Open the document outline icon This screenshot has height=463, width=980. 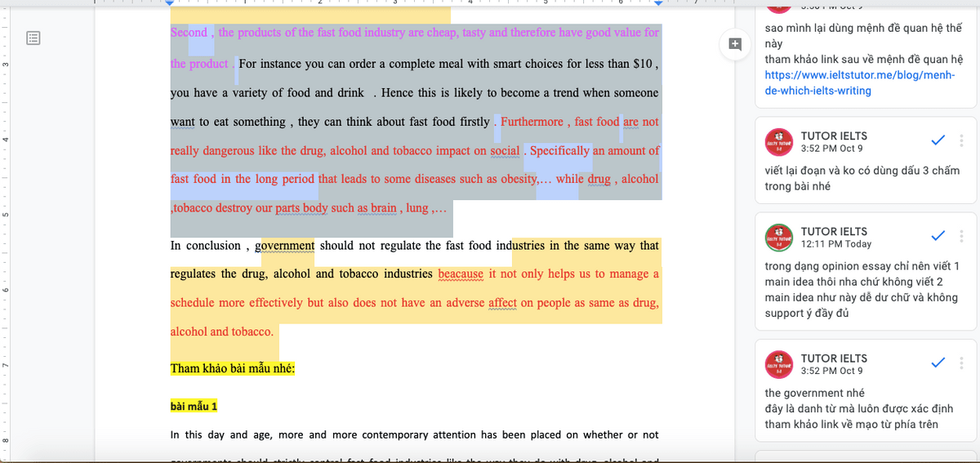point(33,38)
